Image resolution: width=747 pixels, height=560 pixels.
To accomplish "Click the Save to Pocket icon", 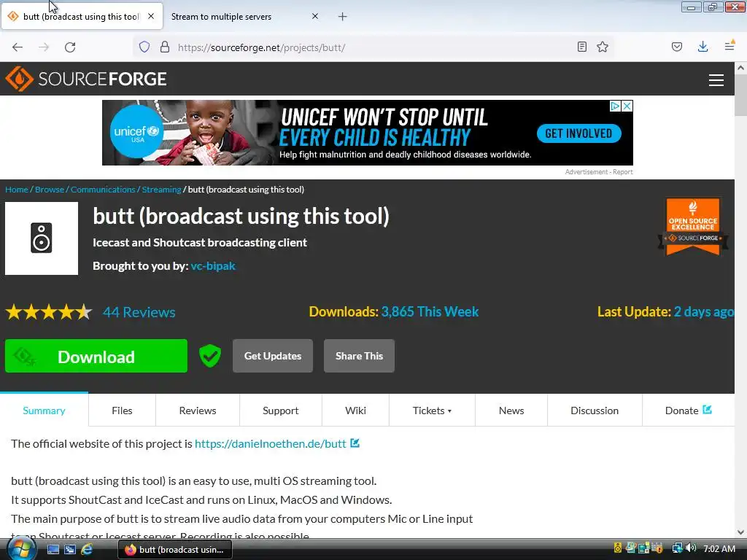I will (677, 47).
